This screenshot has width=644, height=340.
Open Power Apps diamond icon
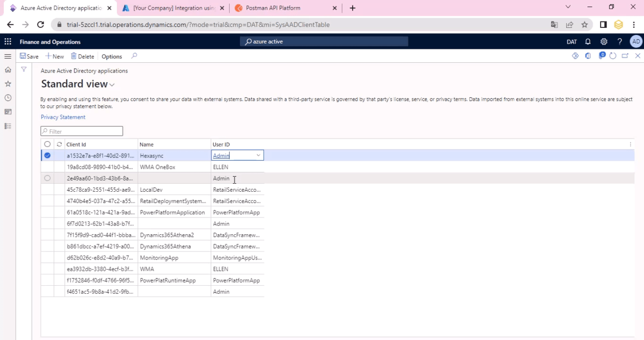pyautogui.click(x=575, y=56)
